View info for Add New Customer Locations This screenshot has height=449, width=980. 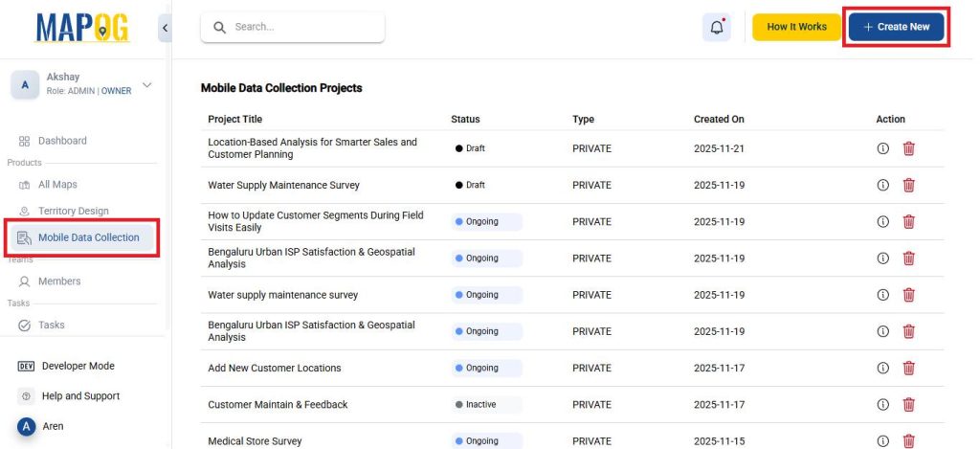882,368
